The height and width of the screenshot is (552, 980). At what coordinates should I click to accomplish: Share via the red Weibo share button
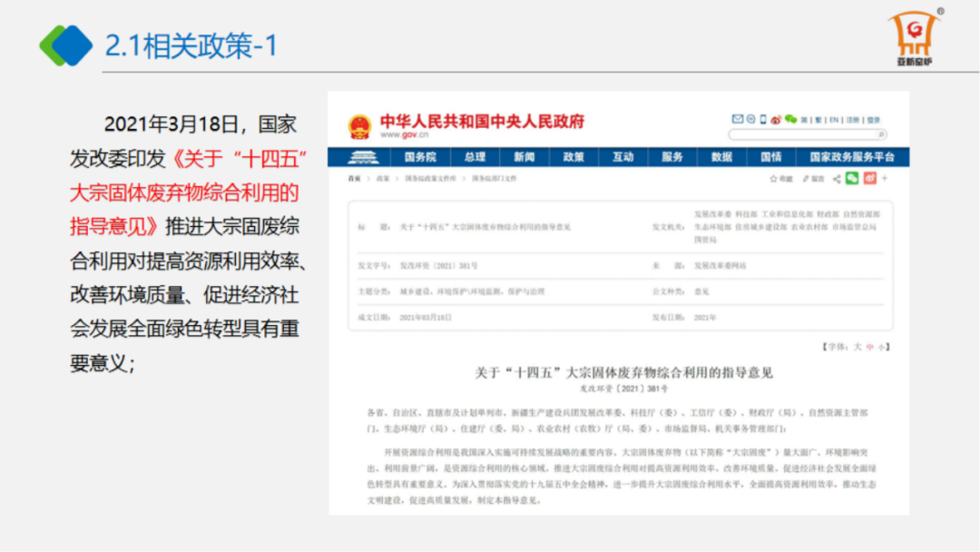[869, 179]
